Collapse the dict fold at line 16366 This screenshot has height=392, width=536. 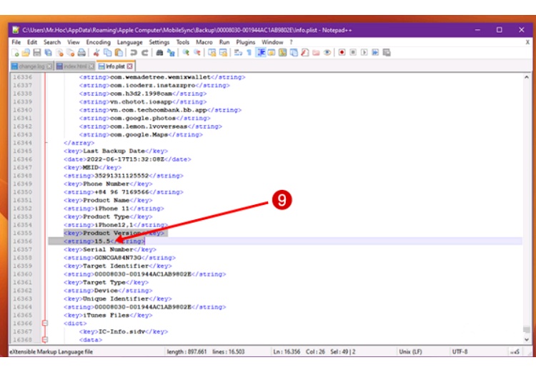45,323
